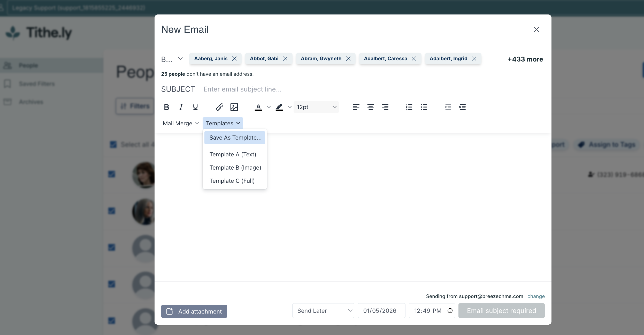Toggle the Select all checkbox in People page

coord(113,144)
